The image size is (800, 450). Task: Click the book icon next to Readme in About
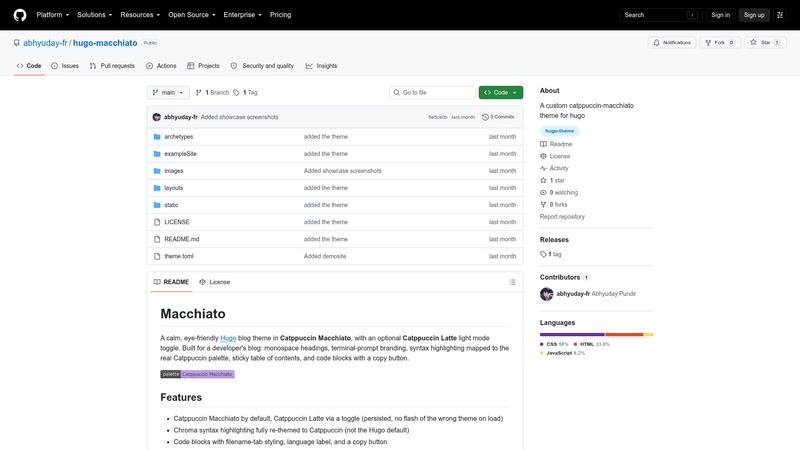pos(543,144)
